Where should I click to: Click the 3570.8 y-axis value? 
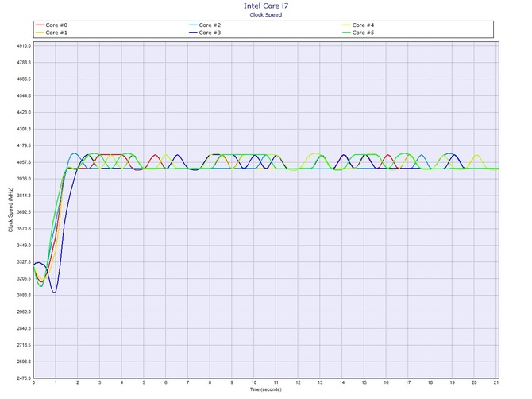pos(24,229)
